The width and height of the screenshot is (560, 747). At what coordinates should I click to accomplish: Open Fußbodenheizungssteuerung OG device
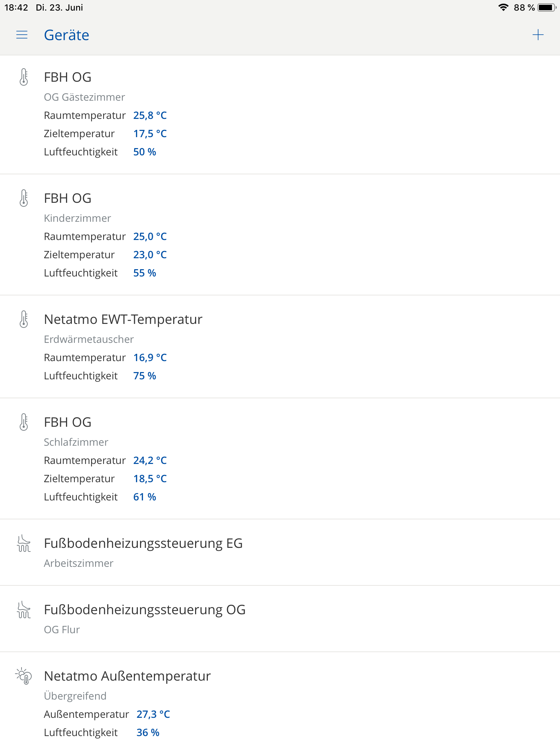(x=144, y=610)
